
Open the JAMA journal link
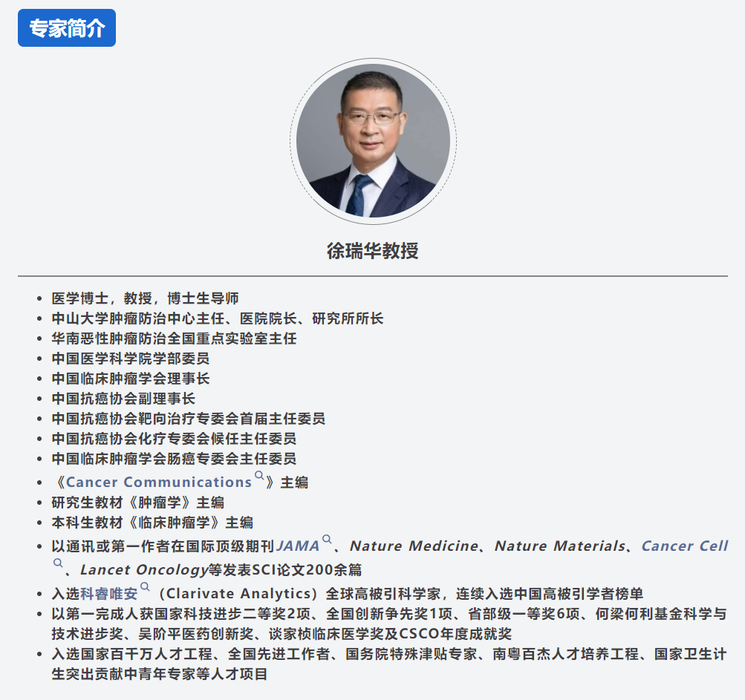(x=298, y=546)
